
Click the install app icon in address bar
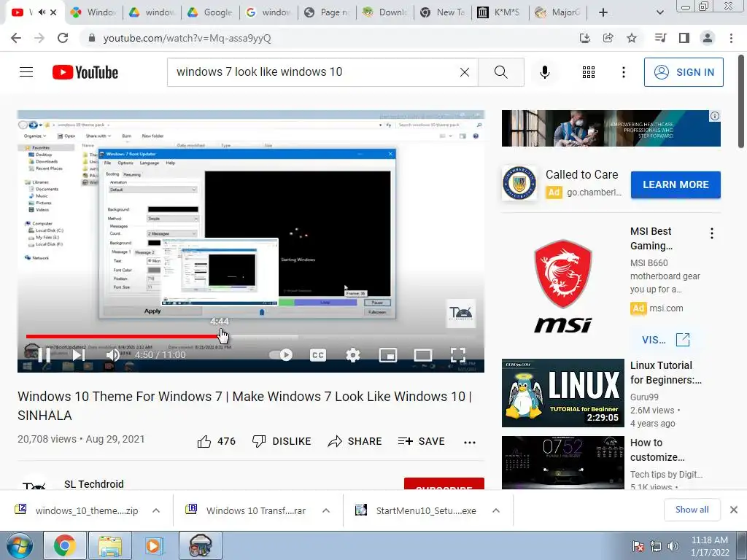point(584,38)
